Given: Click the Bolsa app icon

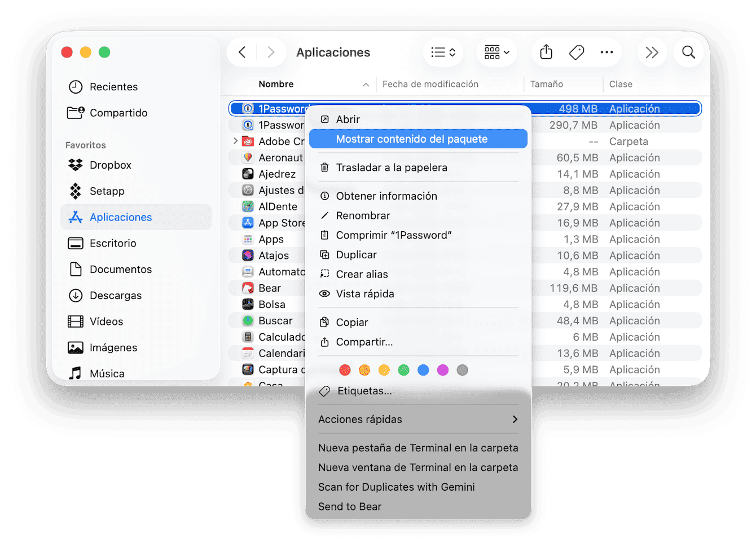Looking at the screenshot, I should [248, 305].
